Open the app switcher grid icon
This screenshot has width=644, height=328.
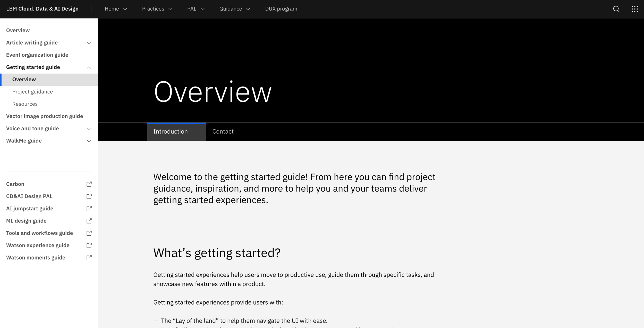pos(635,9)
